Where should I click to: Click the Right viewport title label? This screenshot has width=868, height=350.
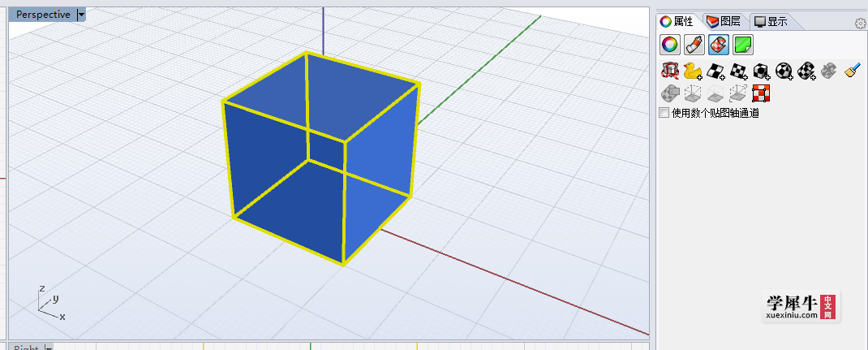(x=26, y=348)
